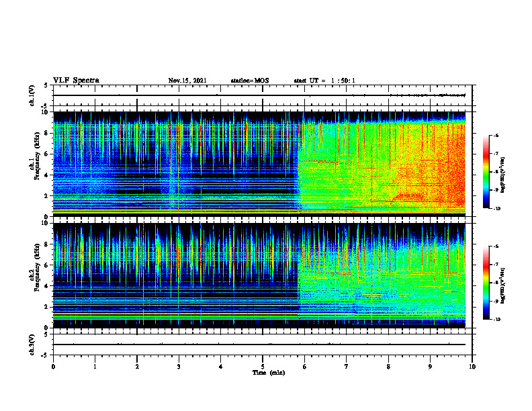Pick the ch.1 spectrogram color scale bar
Screen dimensions: 532x411
[x=486, y=172]
